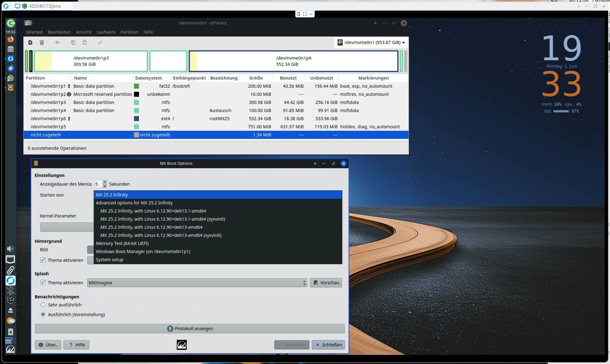Open the MXImagine splash theme dropdown
The height and width of the screenshot is (364, 610).
click(x=197, y=283)
